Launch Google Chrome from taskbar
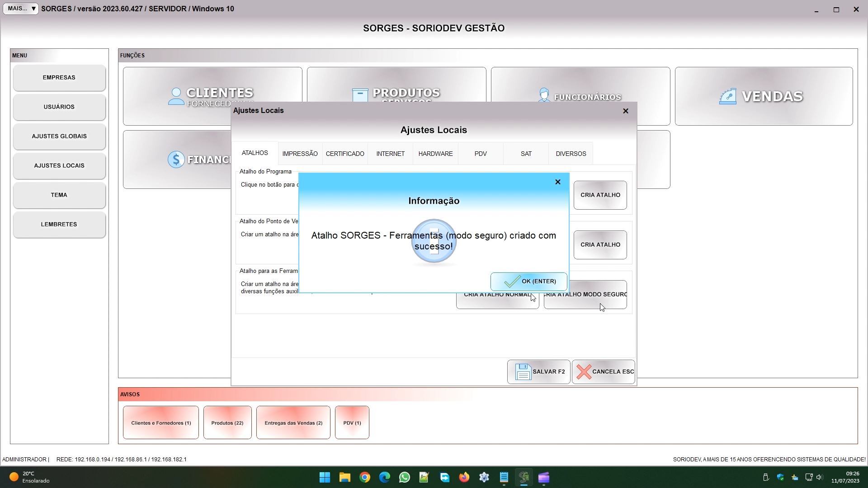This screenshot has height=488, width=868. click(x=365, y=478)
